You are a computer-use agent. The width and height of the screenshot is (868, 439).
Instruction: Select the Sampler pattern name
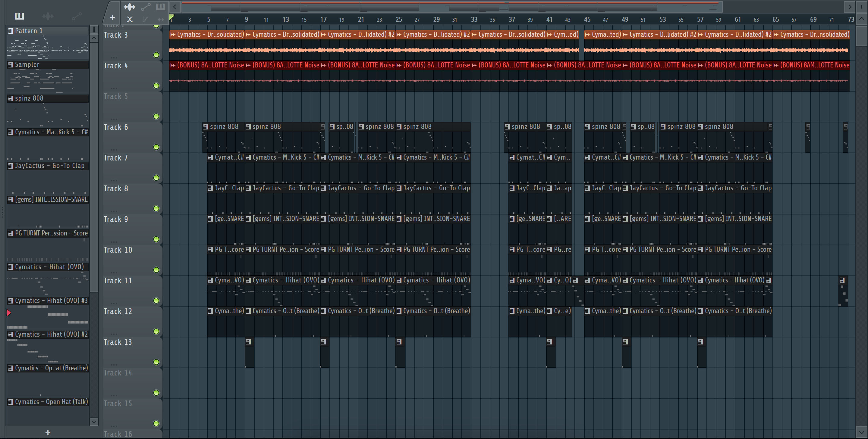(x=27, y=64)
